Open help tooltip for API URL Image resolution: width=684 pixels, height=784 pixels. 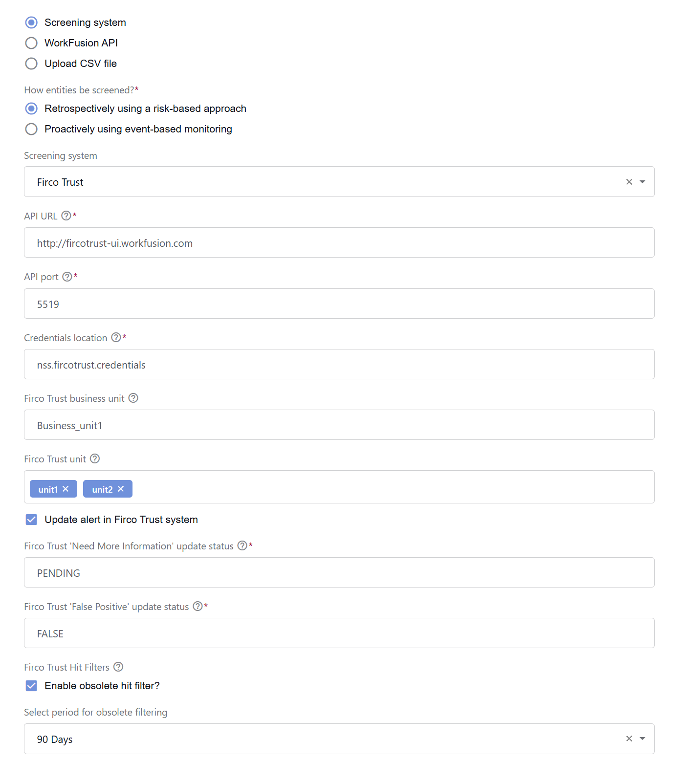tap(66, 216)
